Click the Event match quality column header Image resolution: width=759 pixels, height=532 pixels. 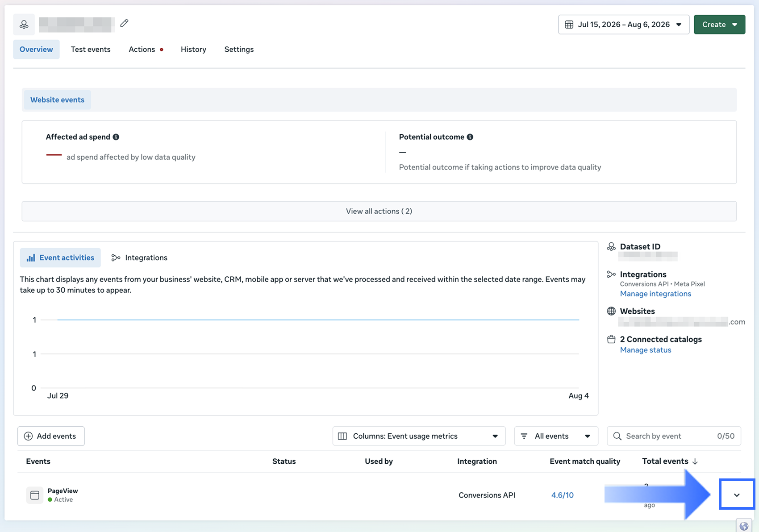[585, 461]
